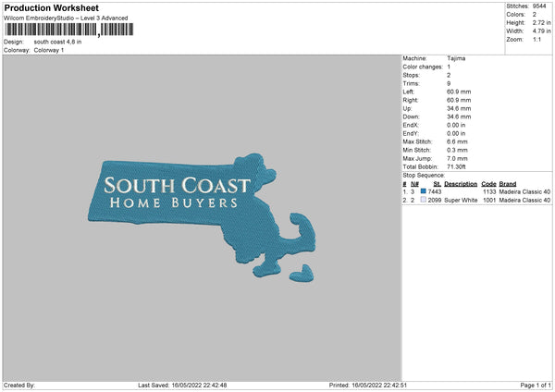Screen dimensions: 555x392
Task: Select stop sequence row 2 Super White
Action: (x=476, y=201)
